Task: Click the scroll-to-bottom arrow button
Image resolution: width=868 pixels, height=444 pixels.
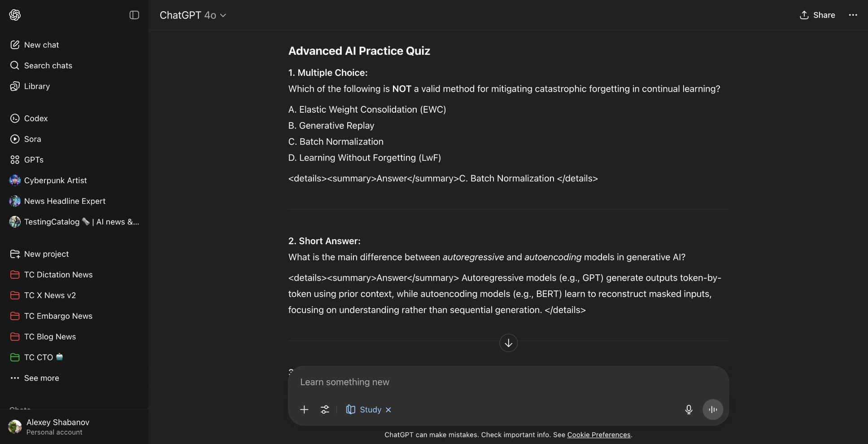Action: point(508,343)
